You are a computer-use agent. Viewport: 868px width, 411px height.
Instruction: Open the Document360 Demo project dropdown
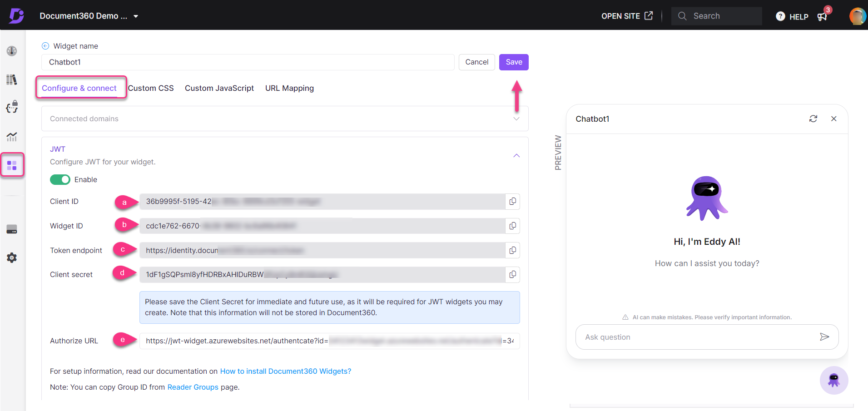coord(89,16)
